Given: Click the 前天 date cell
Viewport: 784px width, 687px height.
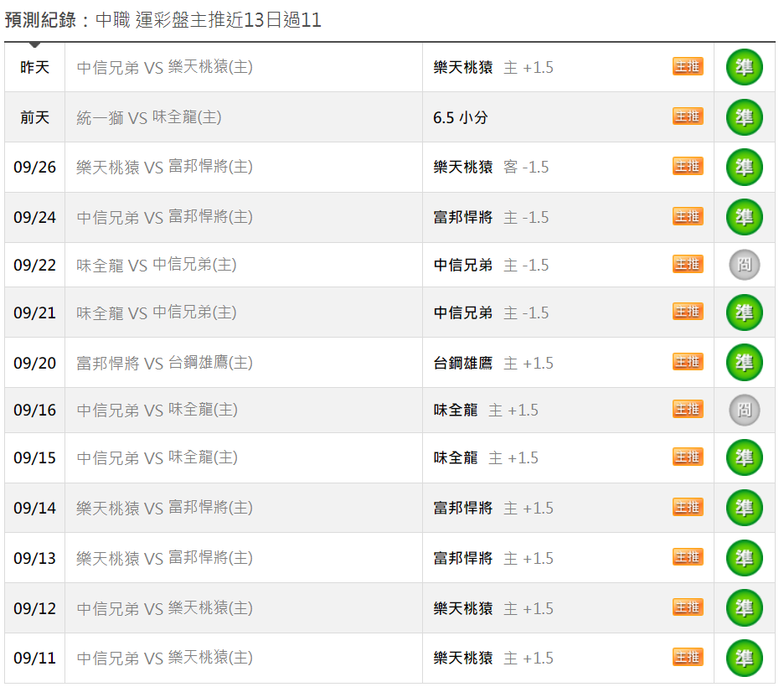Looking at the screenshot, I should point(34,117).
